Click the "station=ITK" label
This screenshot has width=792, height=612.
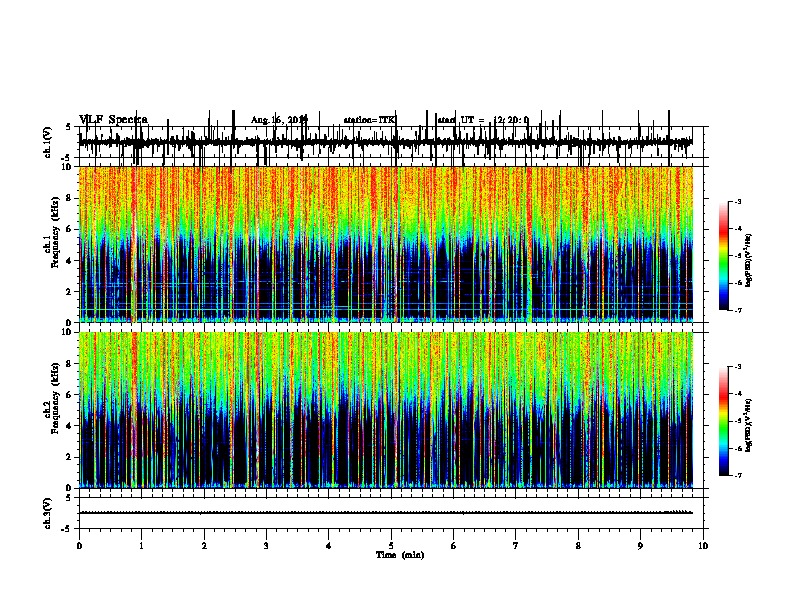pyautogui.click(x=370, y=120)
